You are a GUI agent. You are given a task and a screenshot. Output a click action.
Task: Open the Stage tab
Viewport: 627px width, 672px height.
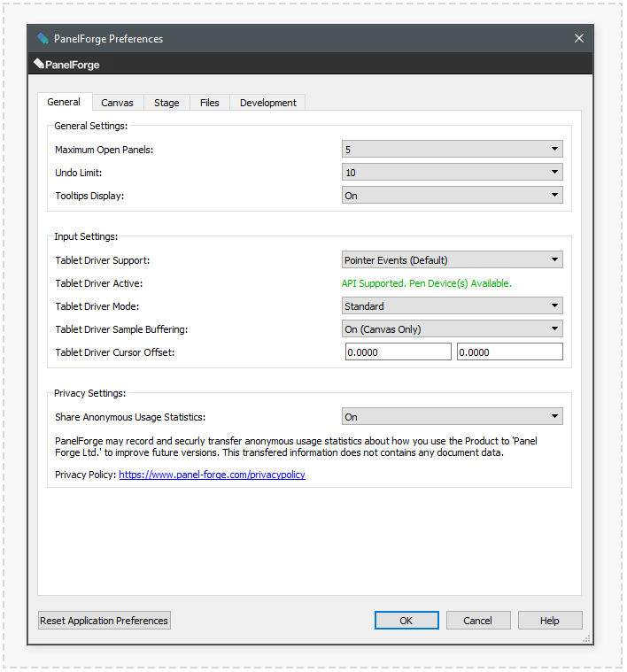click(166, 103)
